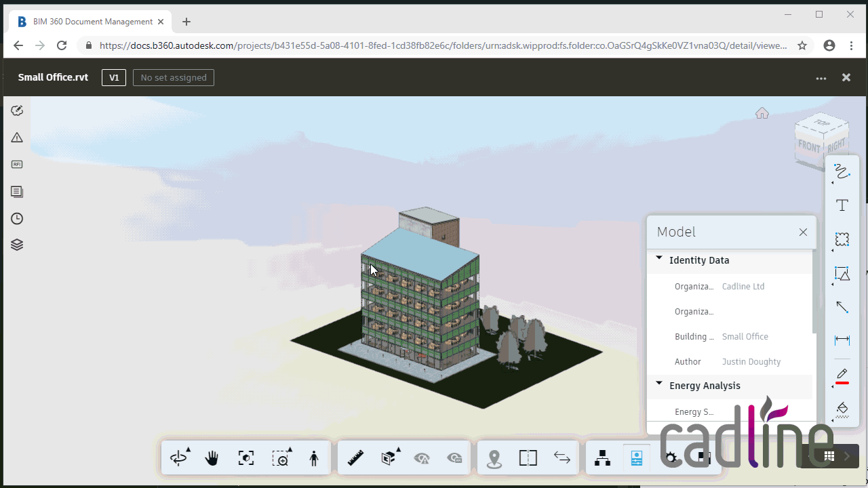Open the Split View compare tool

point(528,458)
